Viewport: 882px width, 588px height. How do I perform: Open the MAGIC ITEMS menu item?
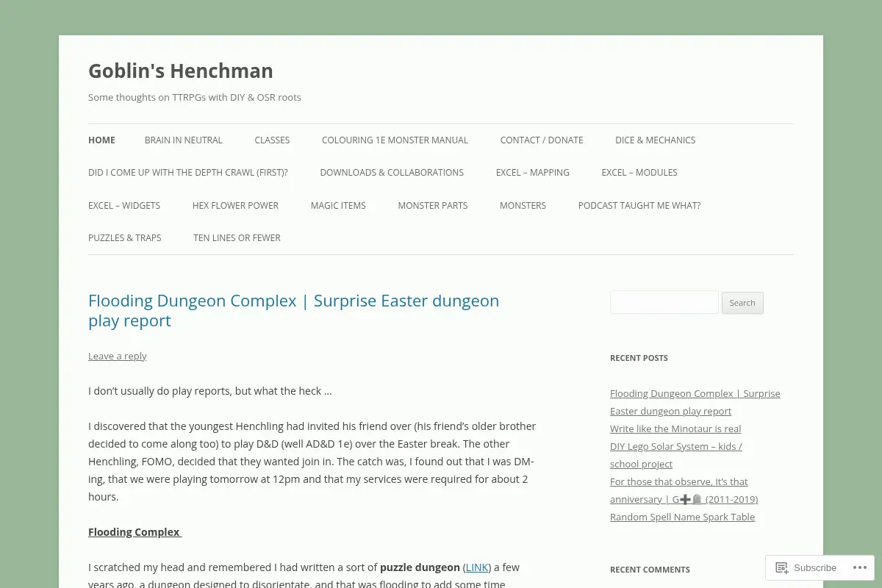[x=338, y=206]
